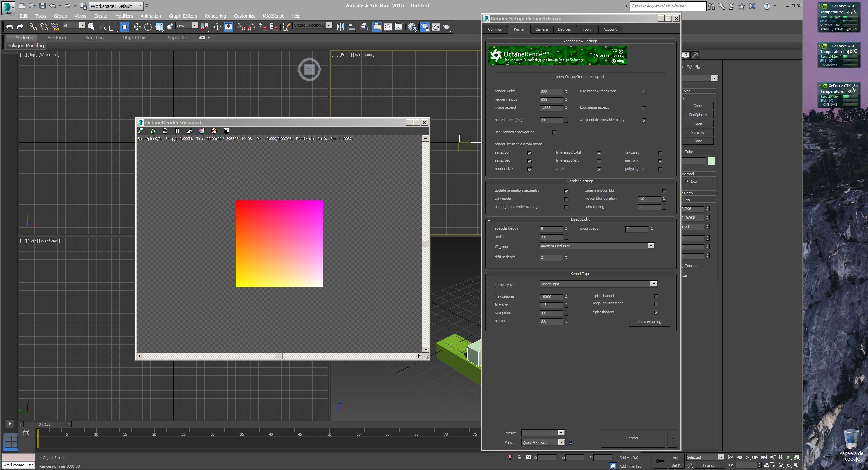Select the Select and Move tool
868x470 pixels.
tap(137, 27)
